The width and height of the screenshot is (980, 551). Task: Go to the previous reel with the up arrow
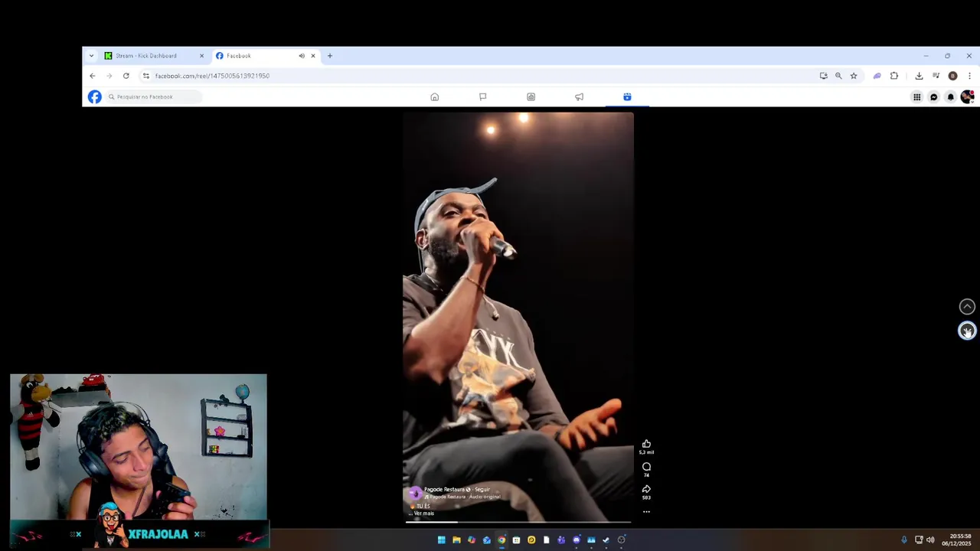point(967,306)
